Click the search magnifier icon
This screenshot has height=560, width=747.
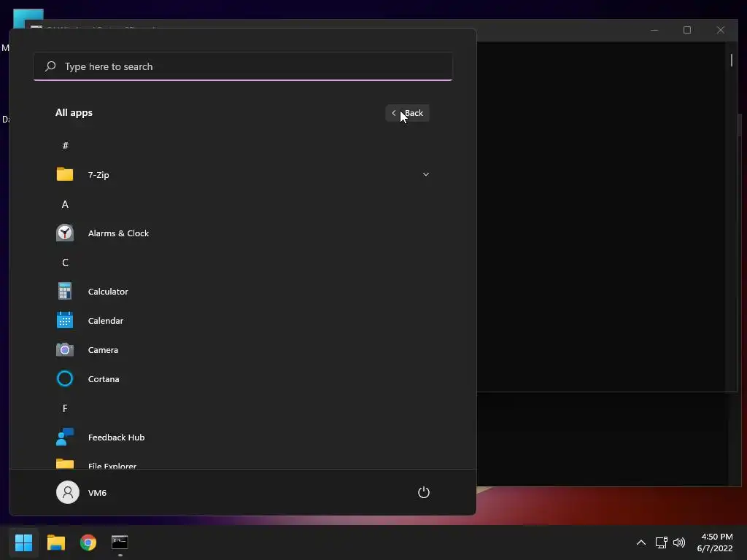click(50, 66)
